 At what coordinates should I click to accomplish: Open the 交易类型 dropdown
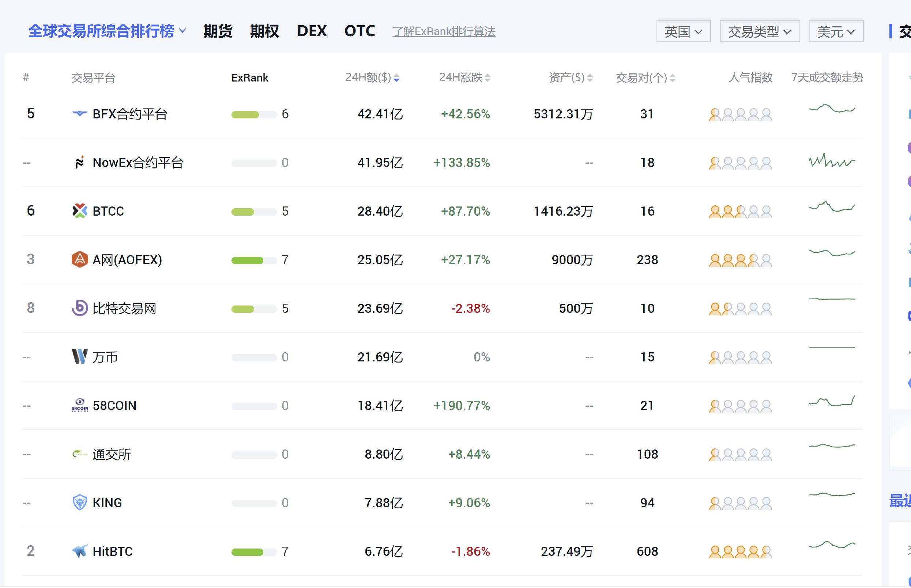pyautogui.click(x=760, y=31)
